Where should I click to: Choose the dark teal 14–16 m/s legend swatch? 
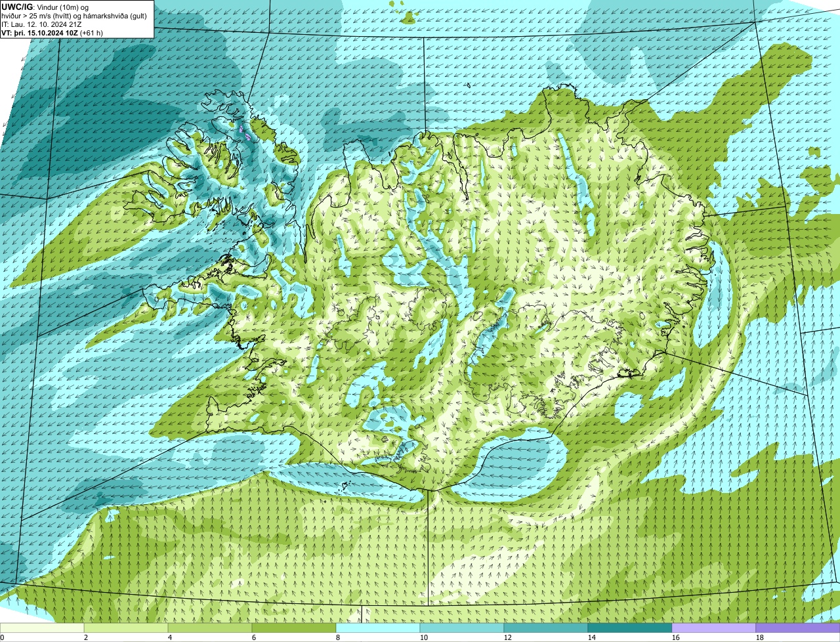tap(630, 628)
